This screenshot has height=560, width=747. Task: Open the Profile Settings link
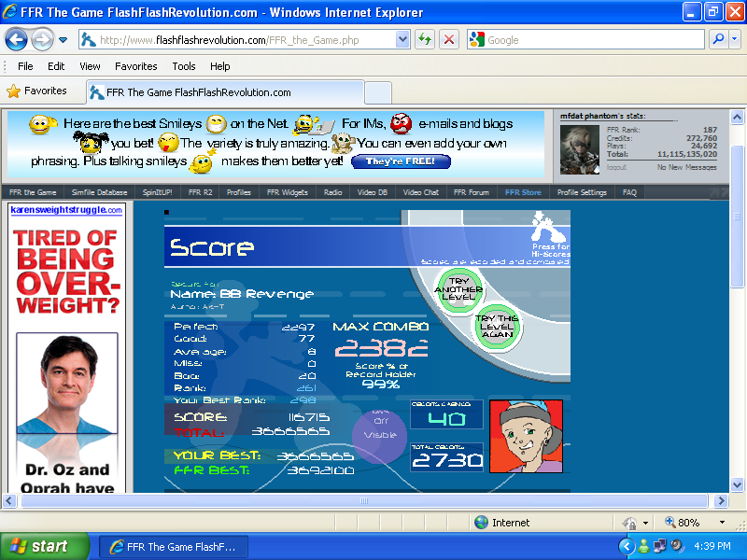pos(582,192)
